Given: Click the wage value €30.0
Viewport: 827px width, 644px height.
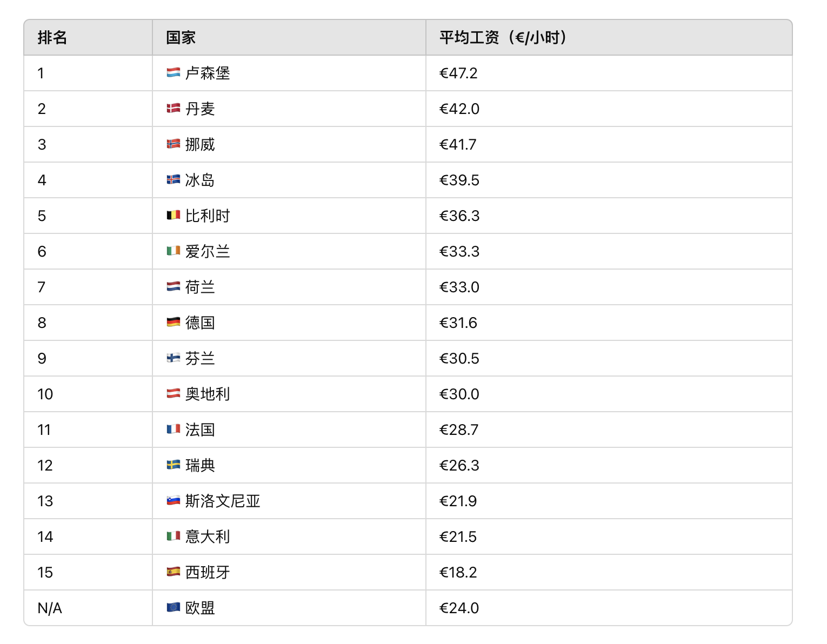Looking at the screenshot, I should point(459,394).
